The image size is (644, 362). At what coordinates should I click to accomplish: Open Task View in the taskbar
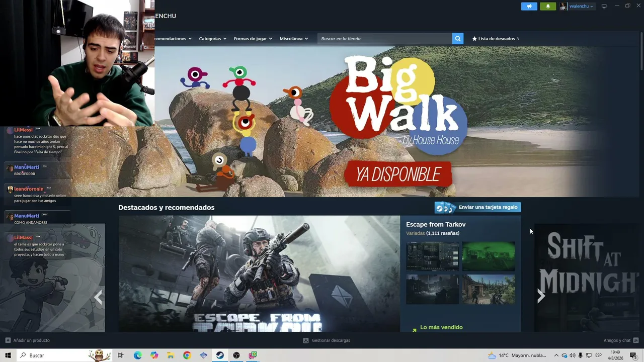tap(121, 355)
